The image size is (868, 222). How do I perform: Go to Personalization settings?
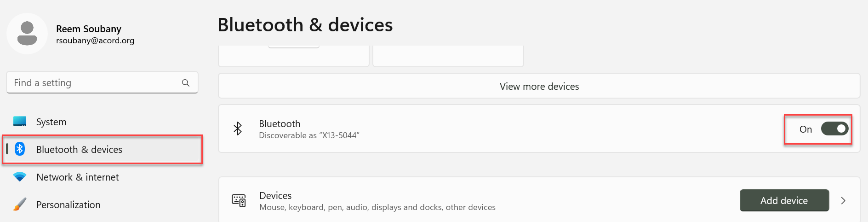68,205
